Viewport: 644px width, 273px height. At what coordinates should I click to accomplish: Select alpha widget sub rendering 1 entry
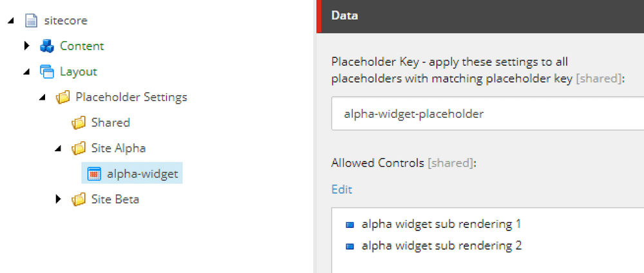pyautogui.click(x=441, y=225)
